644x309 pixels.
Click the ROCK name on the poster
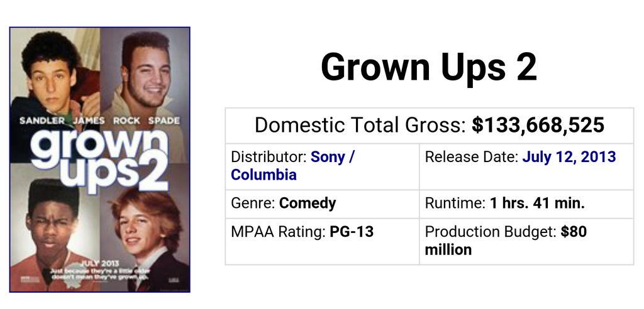coord(126,121)
